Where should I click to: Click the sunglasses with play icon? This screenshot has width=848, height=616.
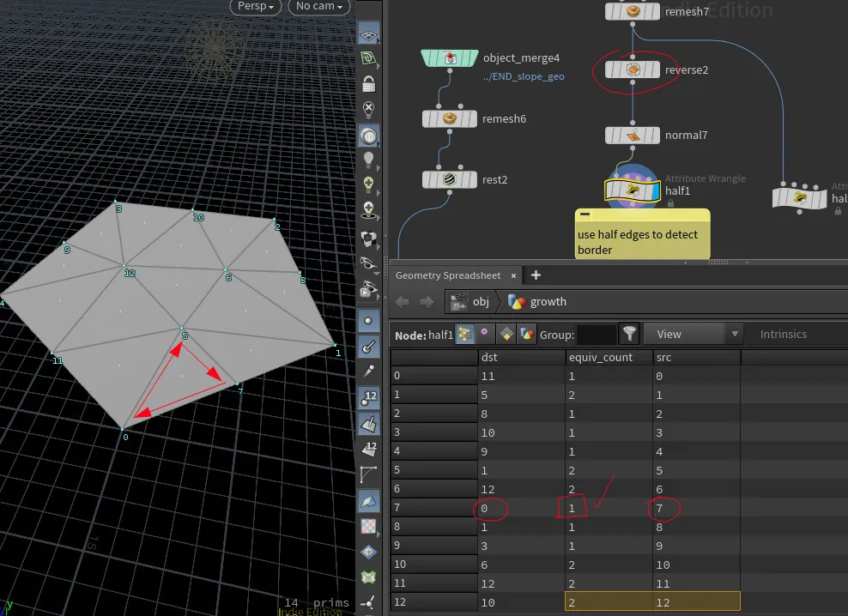[368, 289]
